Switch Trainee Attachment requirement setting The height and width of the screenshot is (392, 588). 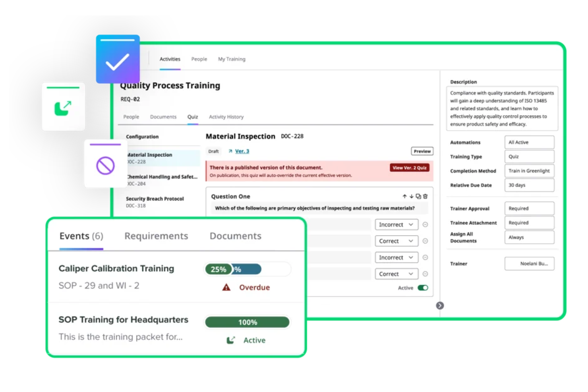click(x=529, y=222)
